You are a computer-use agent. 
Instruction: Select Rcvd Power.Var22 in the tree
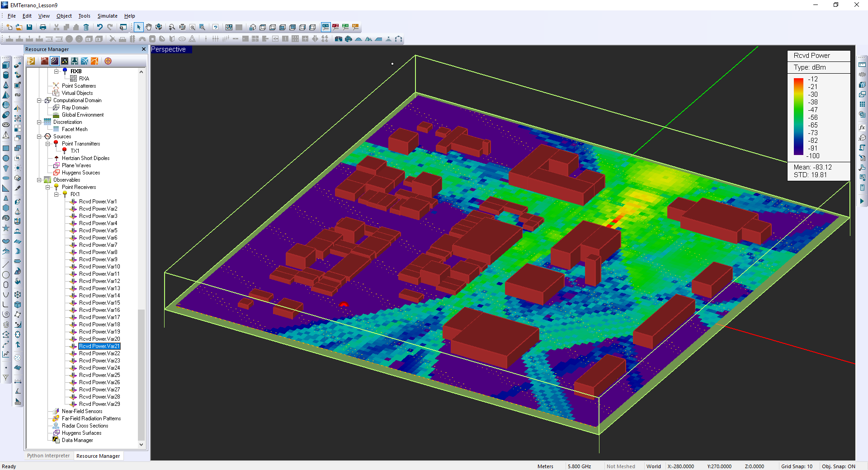[99, 353]
